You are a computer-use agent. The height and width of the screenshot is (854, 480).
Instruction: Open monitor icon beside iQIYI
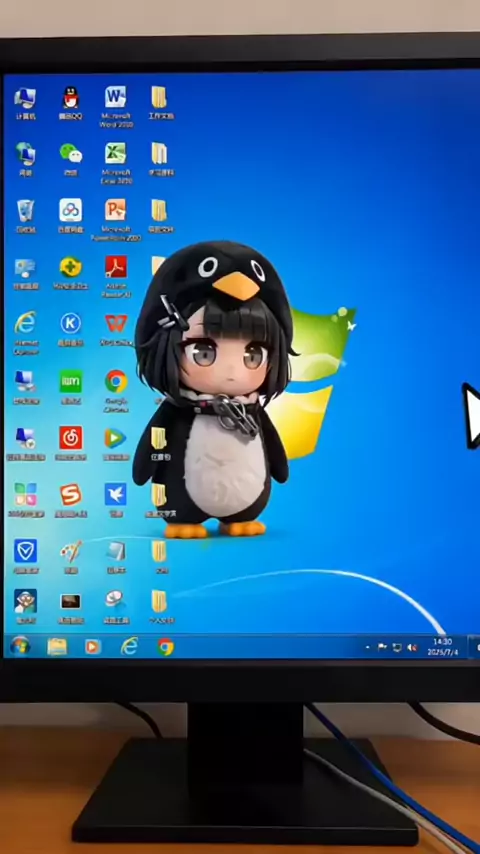click(25, 381)
